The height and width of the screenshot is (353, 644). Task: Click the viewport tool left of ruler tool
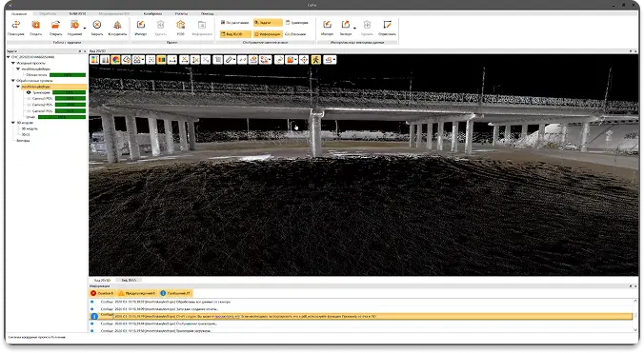tap(218, 60)
